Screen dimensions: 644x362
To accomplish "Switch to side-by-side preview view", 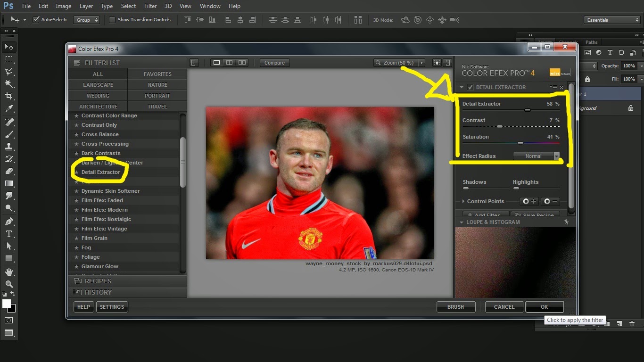I will (242, 63).
